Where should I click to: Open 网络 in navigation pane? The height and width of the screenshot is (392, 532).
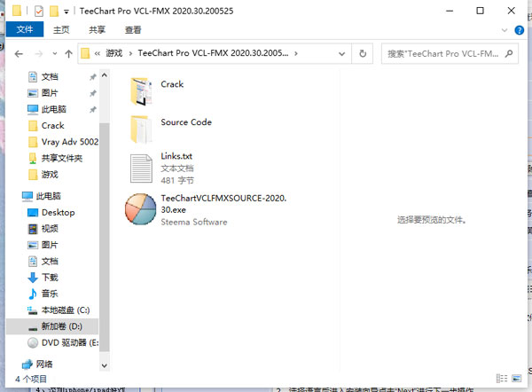coord(44,365)
